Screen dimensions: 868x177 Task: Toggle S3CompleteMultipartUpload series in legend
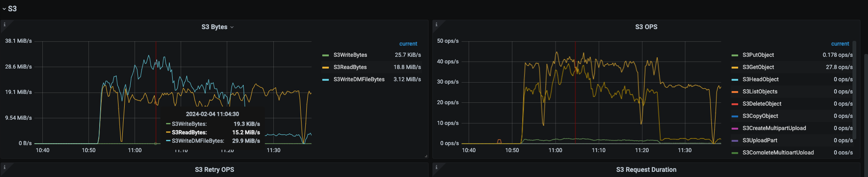(778, 153)
